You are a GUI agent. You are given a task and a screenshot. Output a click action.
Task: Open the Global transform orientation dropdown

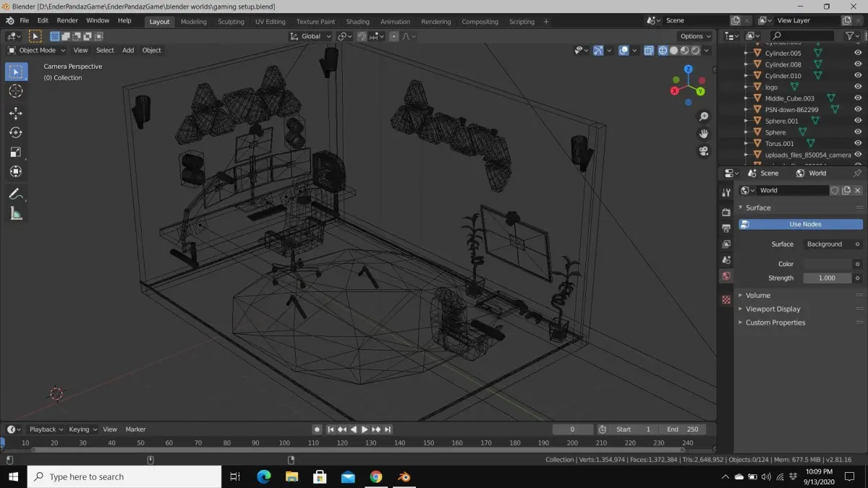(311, 36)
